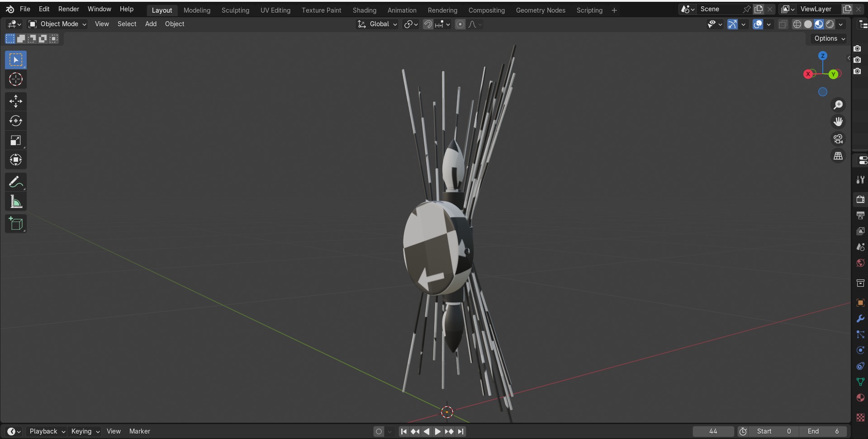Open the editor type dropdown
Screen dimensions: 868x439
click(x=14, y=24)
